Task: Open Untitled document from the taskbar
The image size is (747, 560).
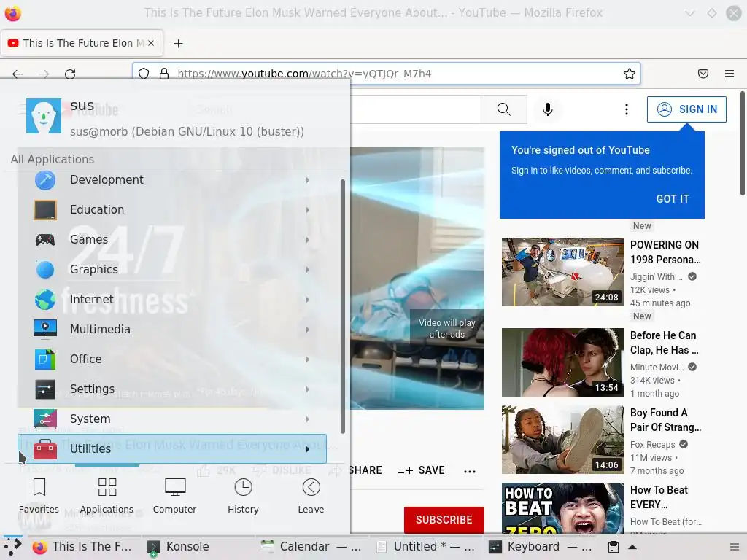Action: [x=425, y=547]
